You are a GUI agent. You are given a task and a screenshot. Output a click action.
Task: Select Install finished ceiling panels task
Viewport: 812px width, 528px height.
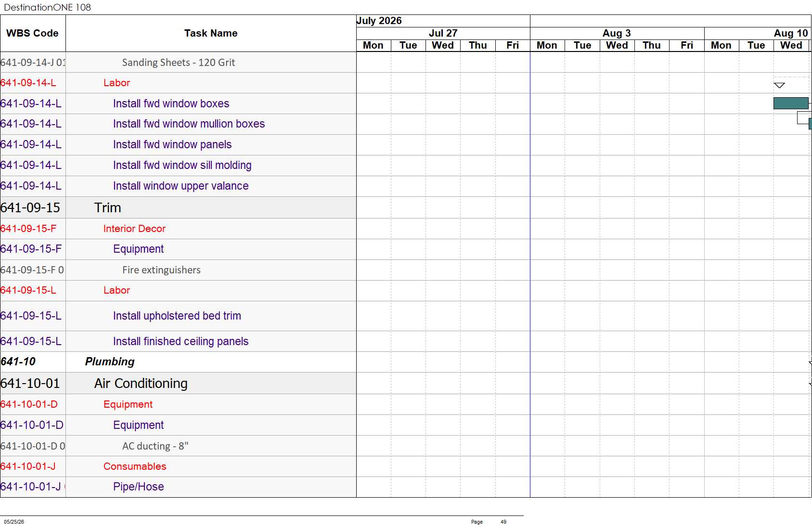(x=180, y=341)
